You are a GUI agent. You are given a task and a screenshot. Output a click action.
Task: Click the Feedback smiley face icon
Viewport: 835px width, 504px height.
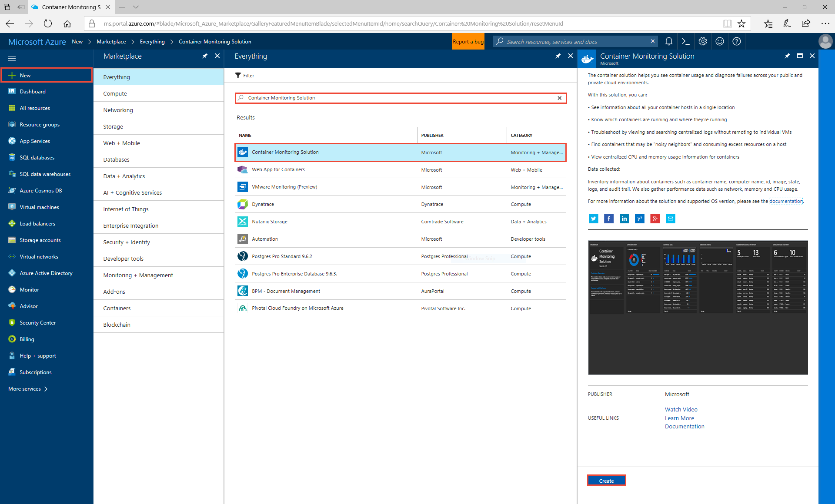coord(721,41)
